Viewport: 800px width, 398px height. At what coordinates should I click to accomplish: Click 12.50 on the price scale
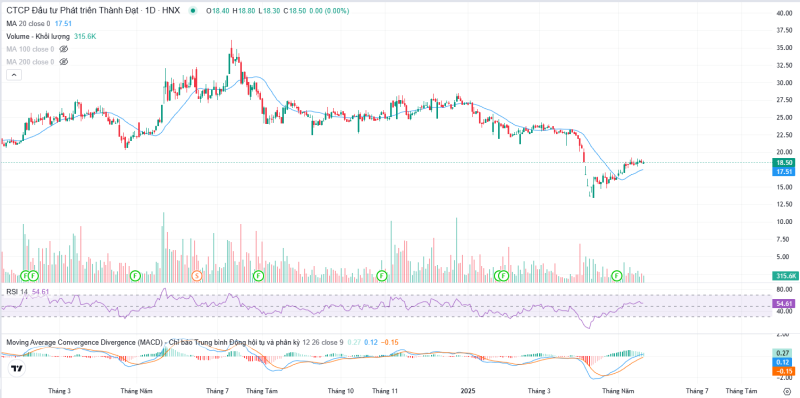click(784, 205)
